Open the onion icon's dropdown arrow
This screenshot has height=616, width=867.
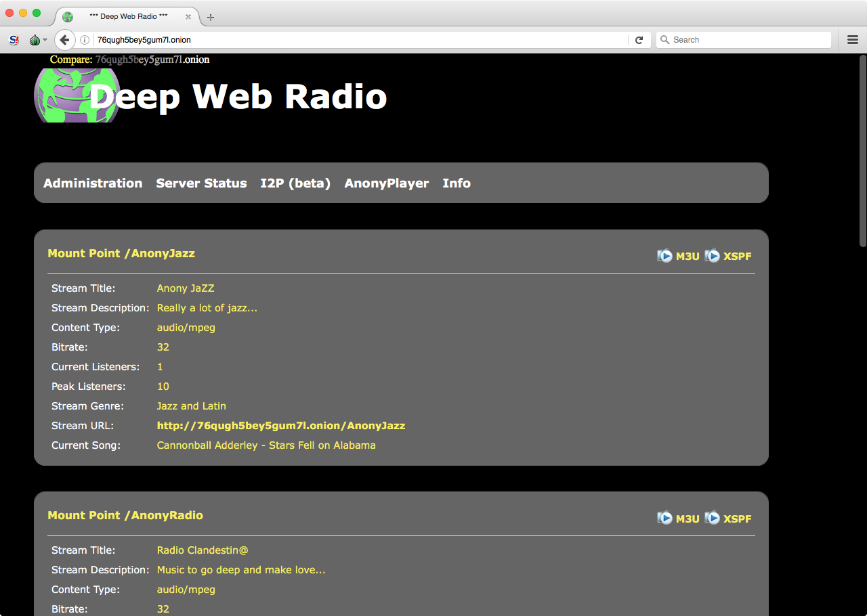45,39
